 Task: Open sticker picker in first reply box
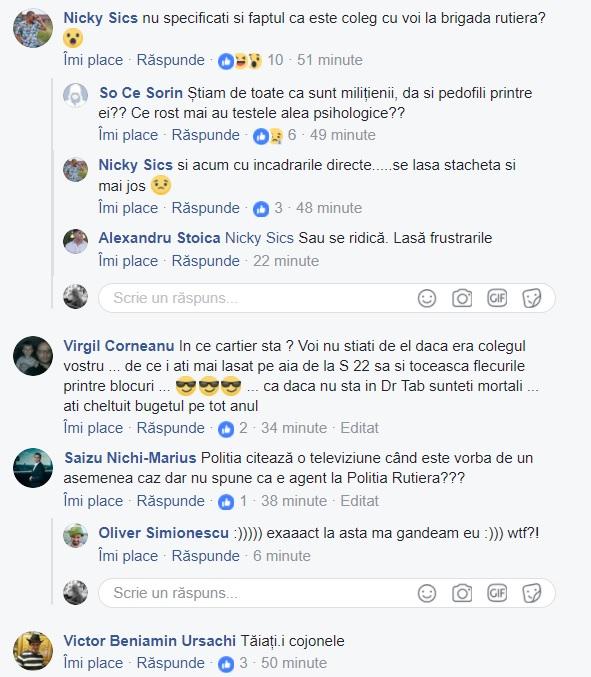click(531, 298)
